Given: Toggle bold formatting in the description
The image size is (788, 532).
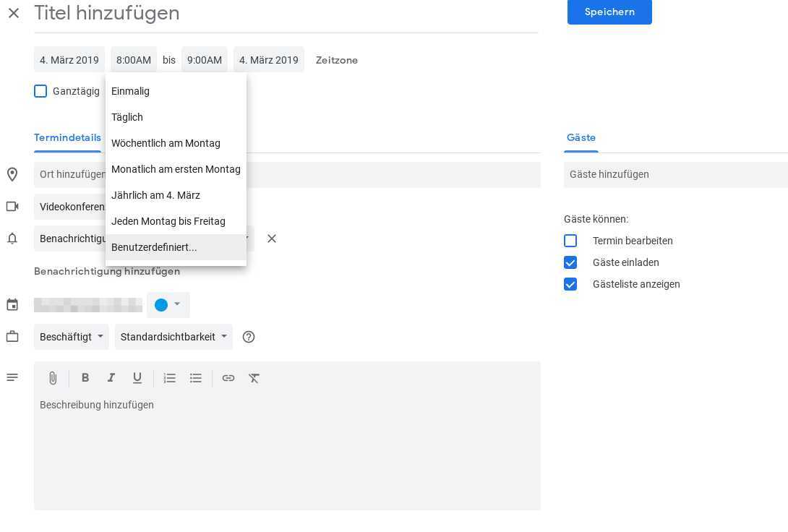Looking at the screenshot, I should 85,378.
